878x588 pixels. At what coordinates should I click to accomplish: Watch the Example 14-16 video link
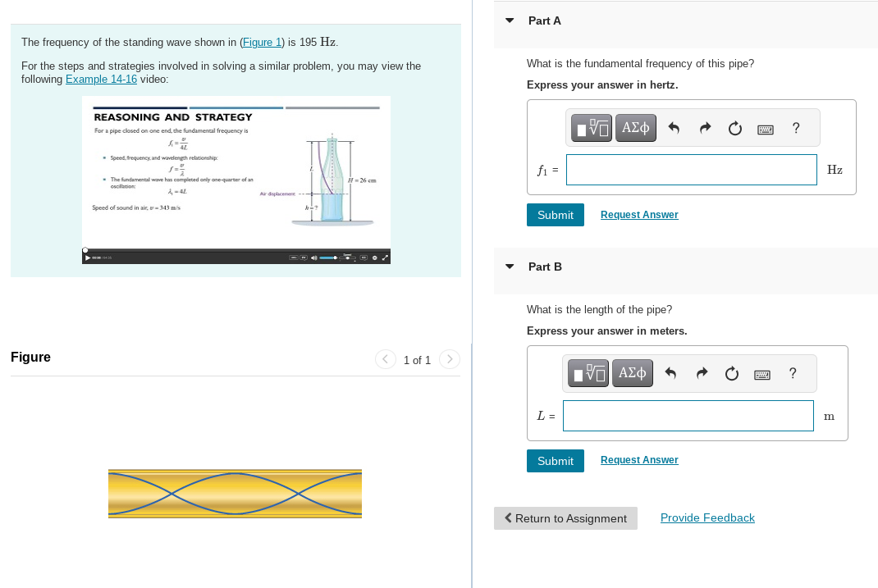click(x=101, y=79)
